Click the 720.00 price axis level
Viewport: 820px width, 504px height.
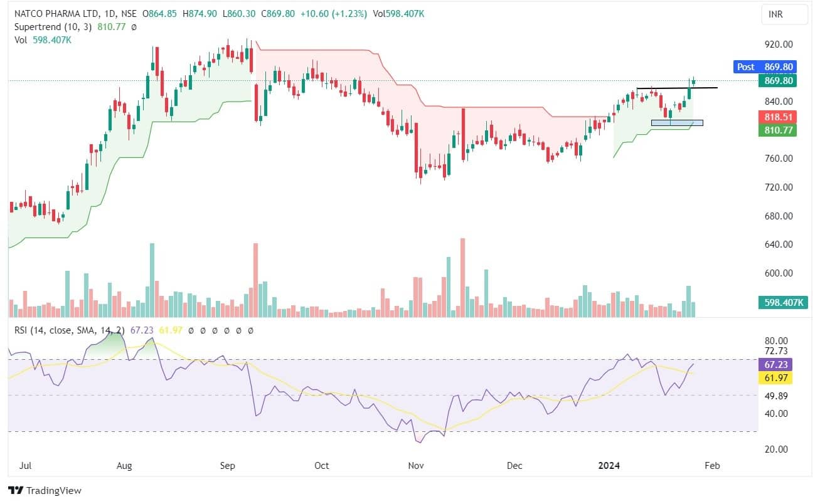[778, 187]
